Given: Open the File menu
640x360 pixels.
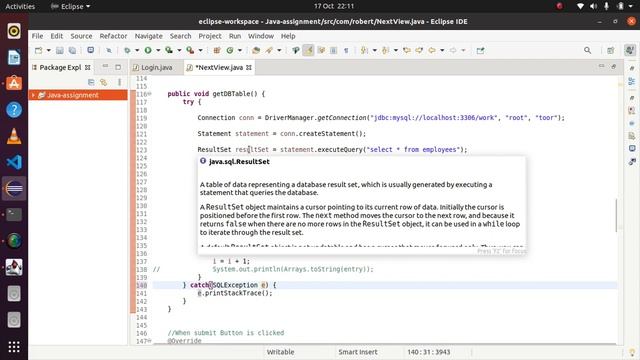Looking at the screenshot, I should [x=37, y=36].
